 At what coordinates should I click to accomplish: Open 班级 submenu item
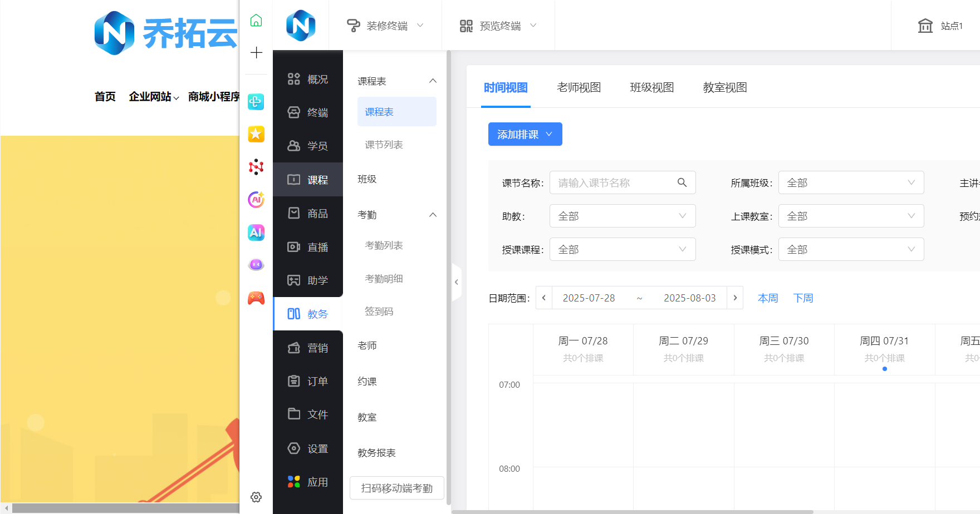pos(367,179)
